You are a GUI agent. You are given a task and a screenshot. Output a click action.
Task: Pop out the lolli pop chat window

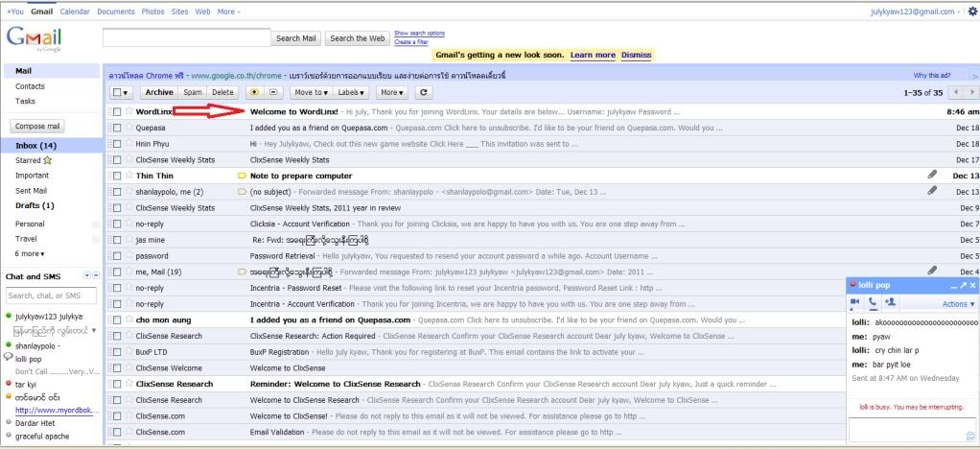pyautogui.click(x=963, y=285)
